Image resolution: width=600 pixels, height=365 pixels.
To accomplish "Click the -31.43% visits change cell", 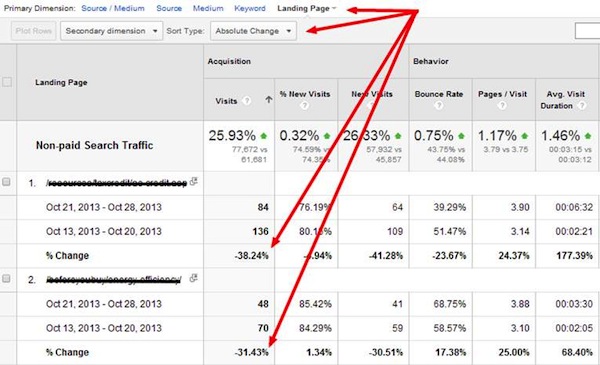I will pyautogui.click(x=251, y=352).
